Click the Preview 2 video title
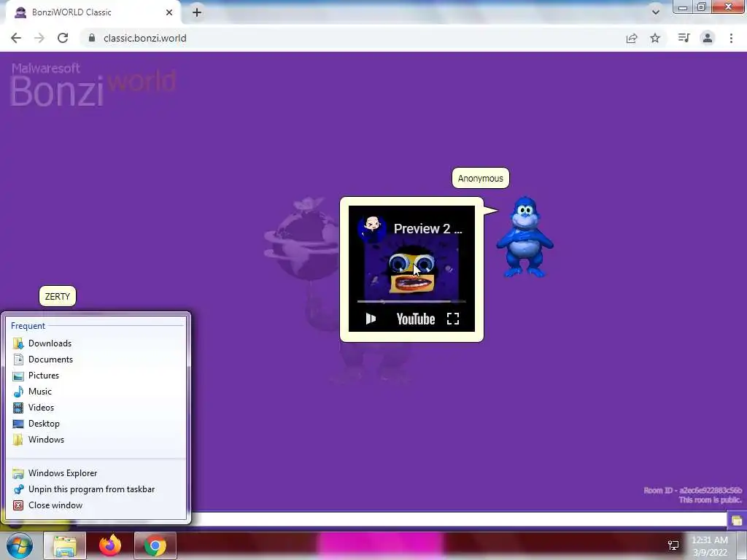Screen dimensions: 747x560 pos(427,228)
